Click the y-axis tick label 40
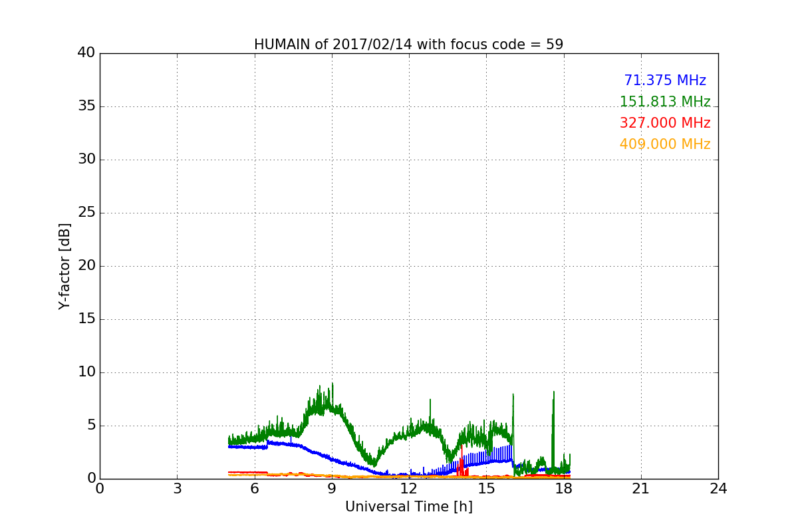Screen dimensions: 798x532 (86, 53)
